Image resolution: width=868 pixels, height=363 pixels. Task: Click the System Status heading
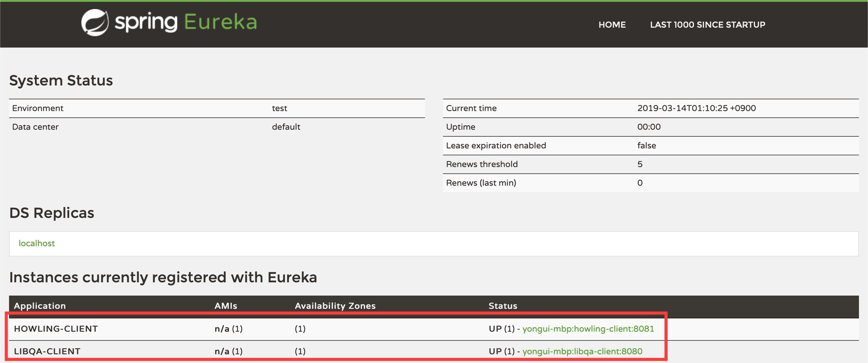(x=61, y=80)
